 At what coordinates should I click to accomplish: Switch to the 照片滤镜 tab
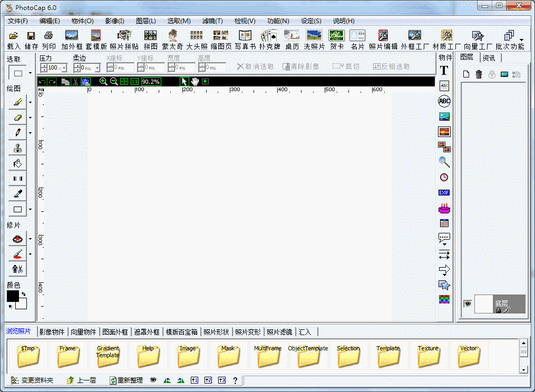(279, 332)
